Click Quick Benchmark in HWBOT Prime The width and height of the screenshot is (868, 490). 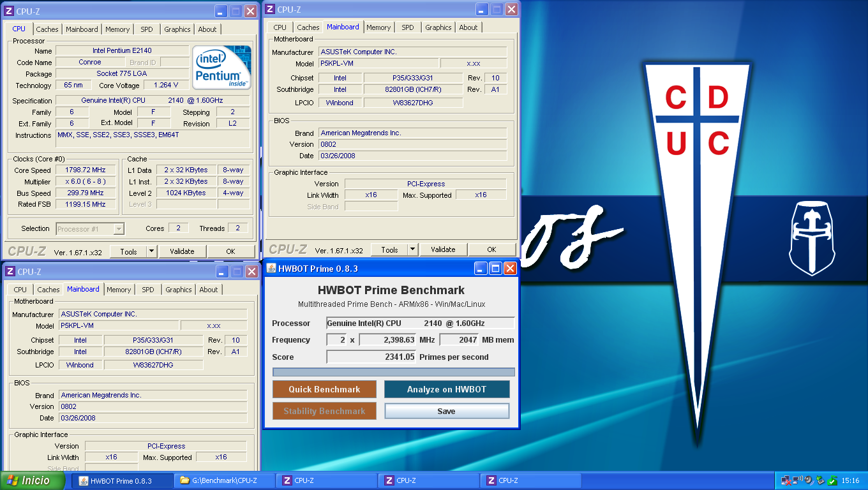tap(324, 389)
